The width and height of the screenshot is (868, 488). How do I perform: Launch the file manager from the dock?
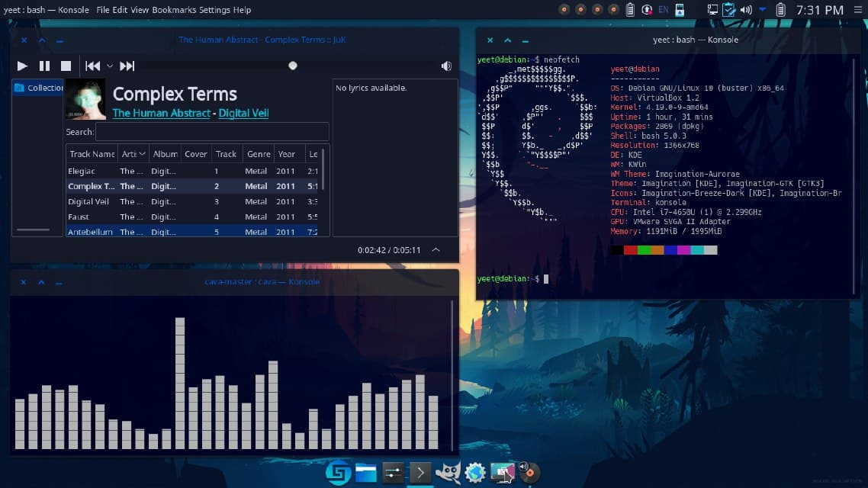click(x=366, y=473)
